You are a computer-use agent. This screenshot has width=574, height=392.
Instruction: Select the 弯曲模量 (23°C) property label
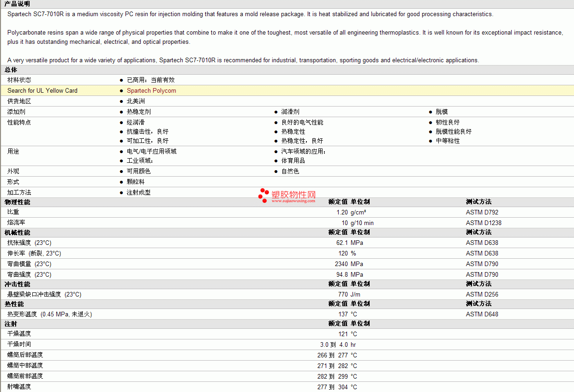[30, 264]
